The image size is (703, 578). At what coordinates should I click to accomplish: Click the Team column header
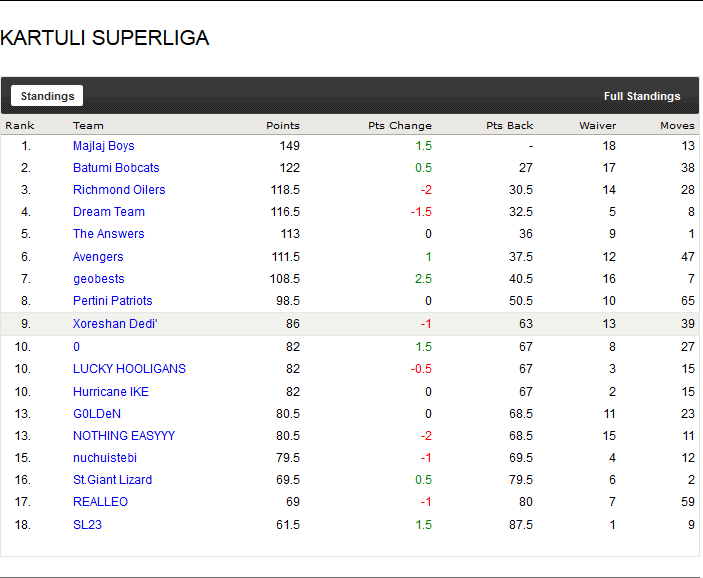click(x=88, y=126)
